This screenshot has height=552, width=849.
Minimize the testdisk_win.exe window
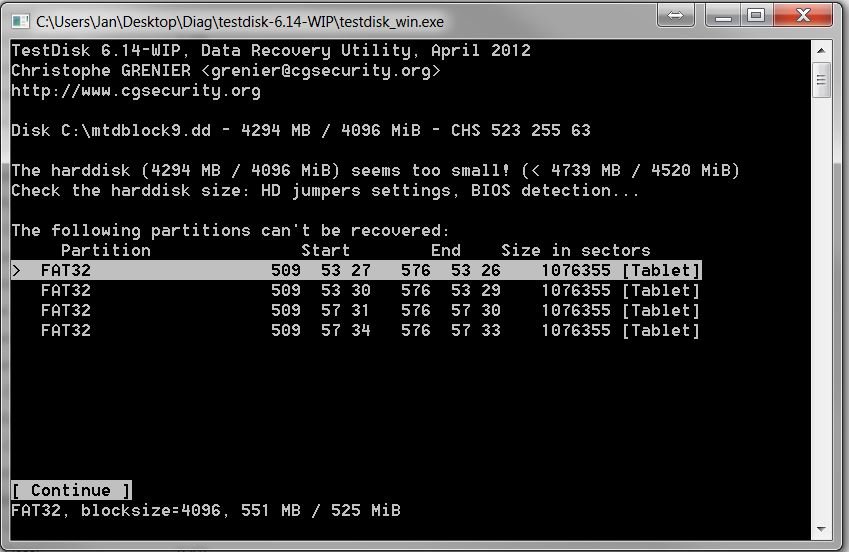(x=723, y=15)
